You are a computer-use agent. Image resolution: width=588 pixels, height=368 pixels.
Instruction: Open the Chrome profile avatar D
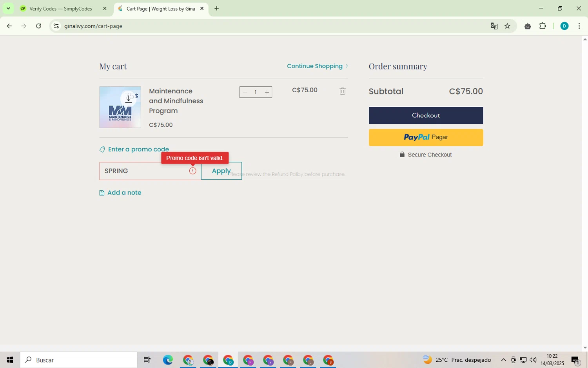(564, 26)
